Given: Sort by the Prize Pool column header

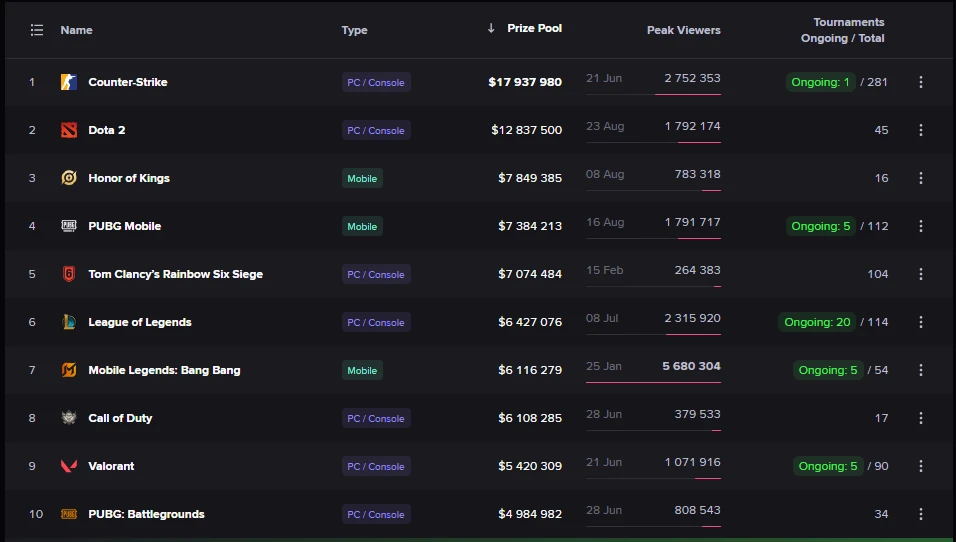Looking at the screenshot, I should (x=534, y=28).
